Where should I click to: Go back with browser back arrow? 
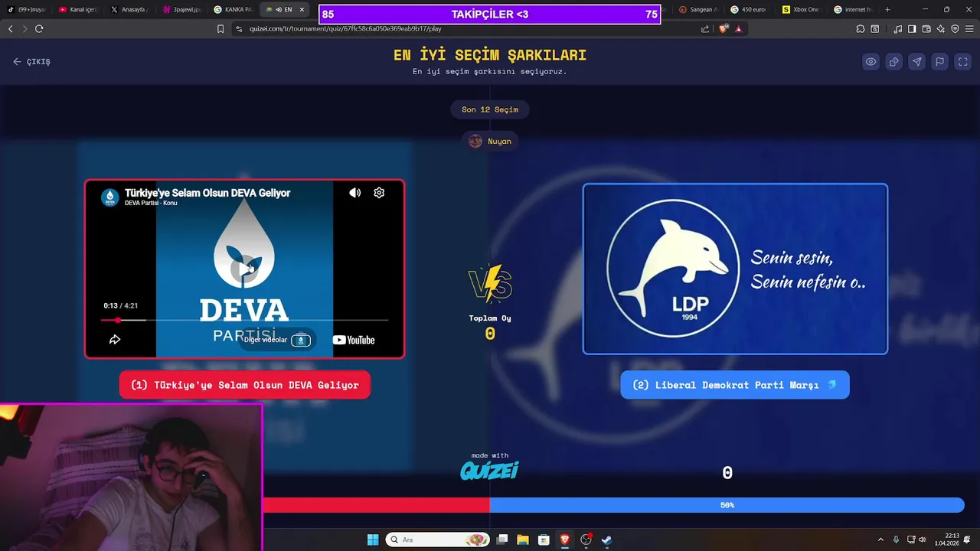tap(10, 29)
